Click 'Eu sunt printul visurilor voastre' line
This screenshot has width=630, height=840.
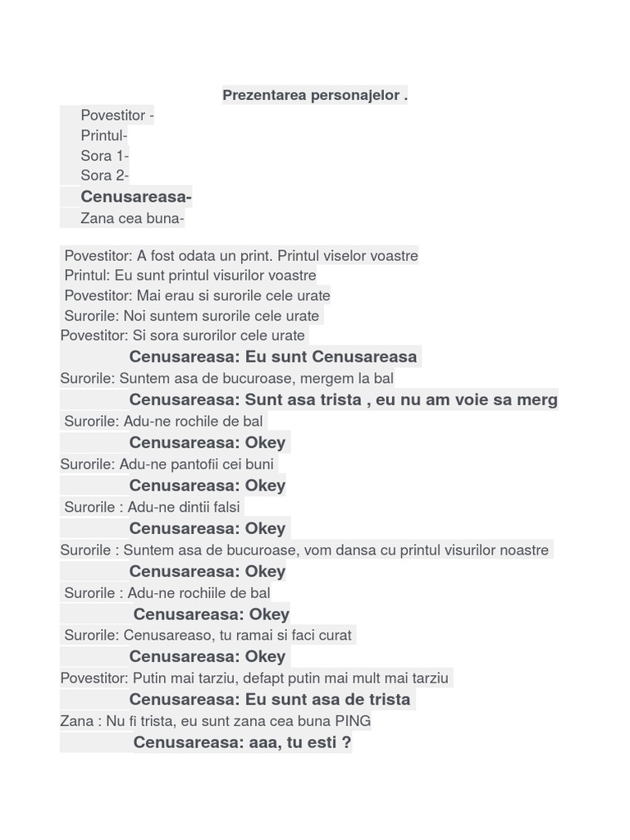(x=190, y=276)
